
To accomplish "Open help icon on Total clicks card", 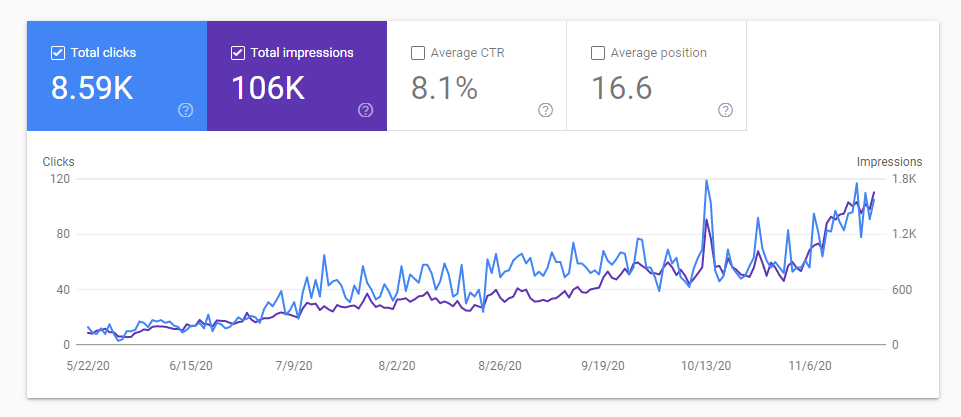I will click(x=185, y=110).
